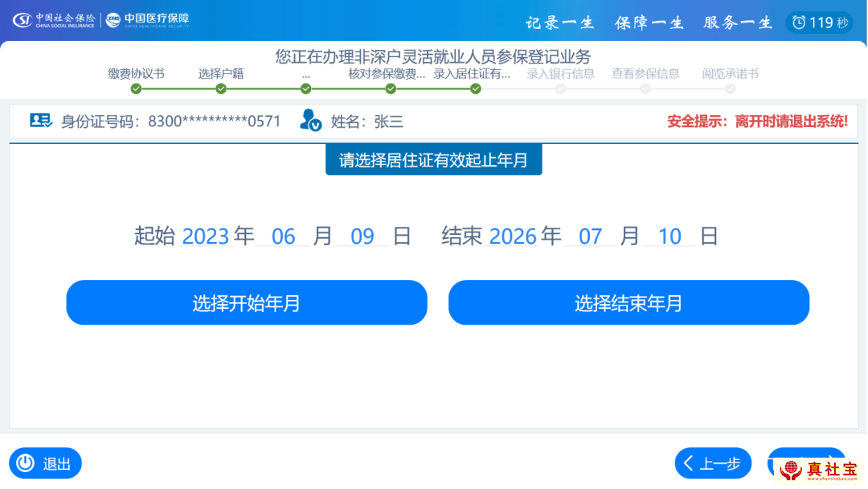Click the 录入居住证 step checkmark
868x489 pixels.
(x=476, y=88)
